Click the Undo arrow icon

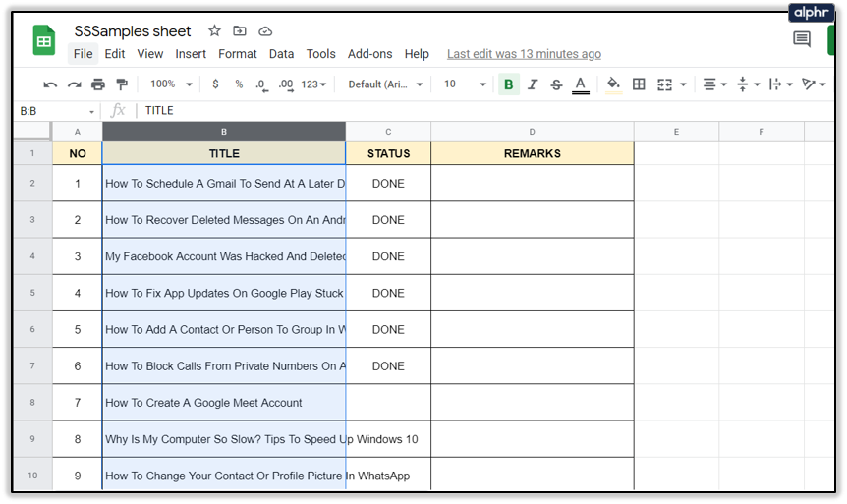click(51, 84)
